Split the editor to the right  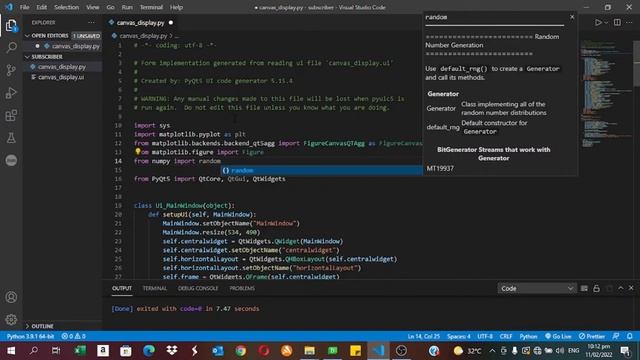click(x=617, y=22)
